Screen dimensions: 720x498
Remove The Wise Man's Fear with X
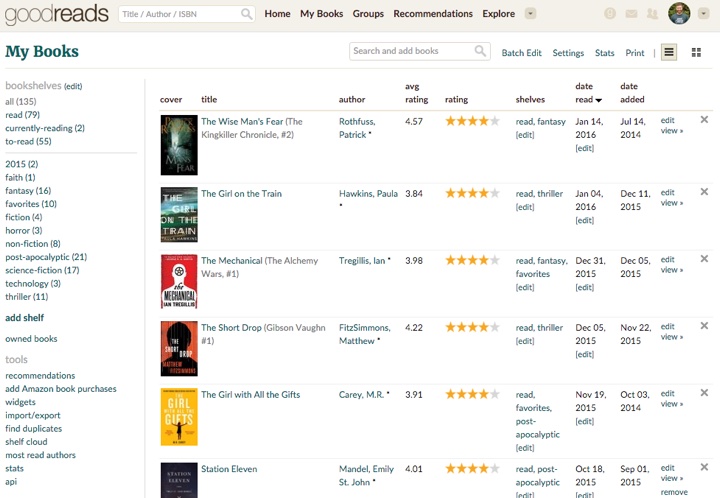(704, 120)
